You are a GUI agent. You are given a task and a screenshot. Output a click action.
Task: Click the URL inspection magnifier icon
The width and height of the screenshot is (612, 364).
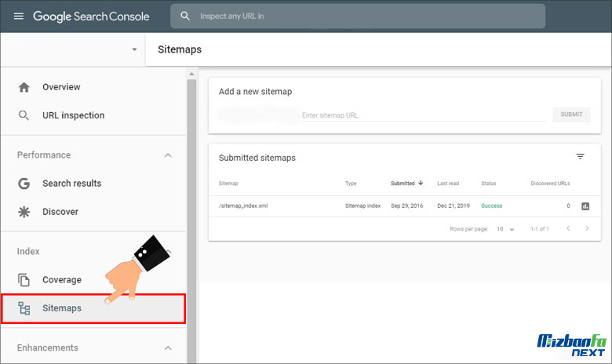point(24,115)
